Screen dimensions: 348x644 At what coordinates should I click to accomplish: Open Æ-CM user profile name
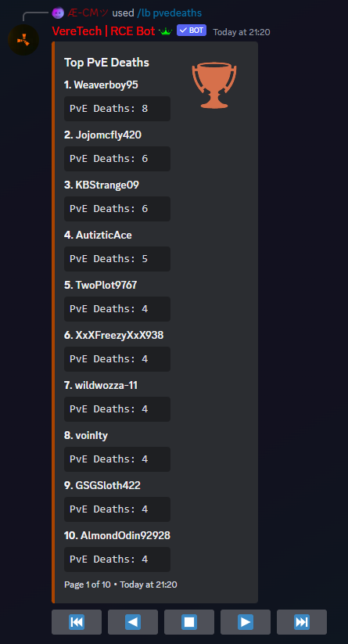pos(88,13)
